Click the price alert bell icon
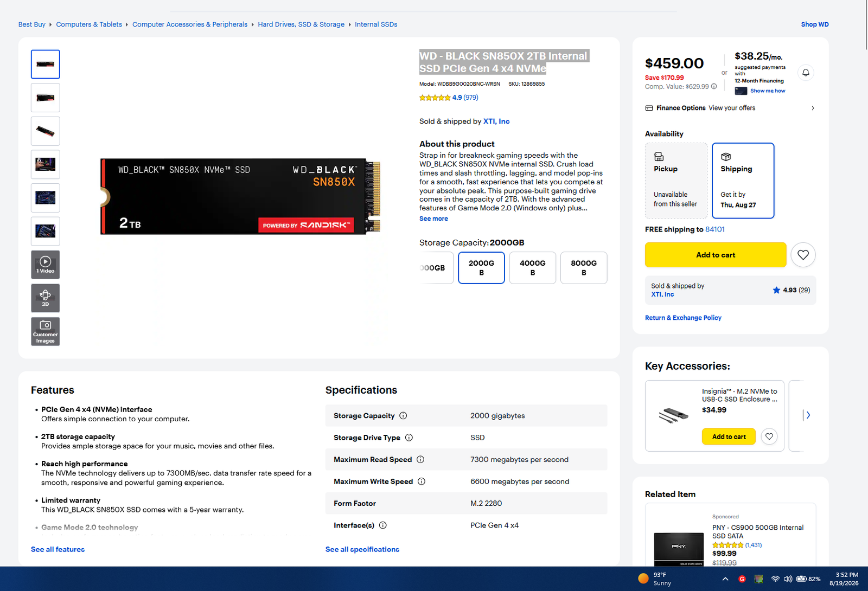The image size is (868, 591). point(806,73)
